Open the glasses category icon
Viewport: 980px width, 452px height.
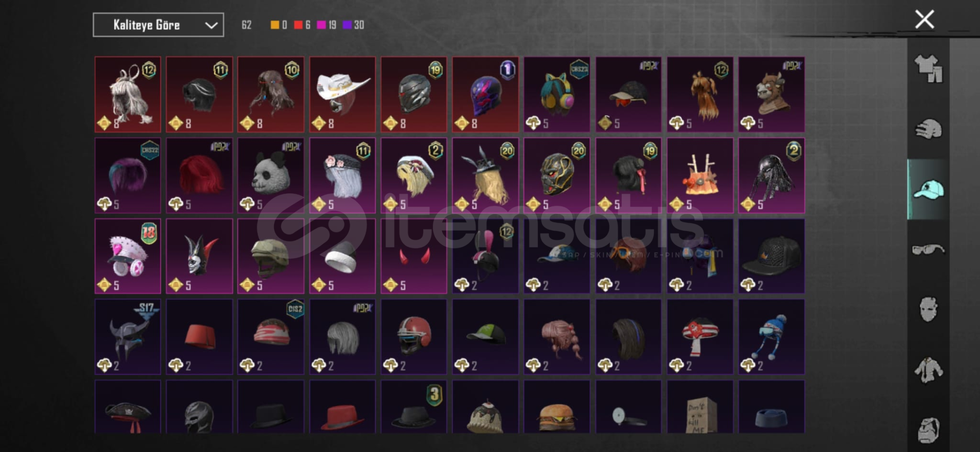[x=928, y=249]
